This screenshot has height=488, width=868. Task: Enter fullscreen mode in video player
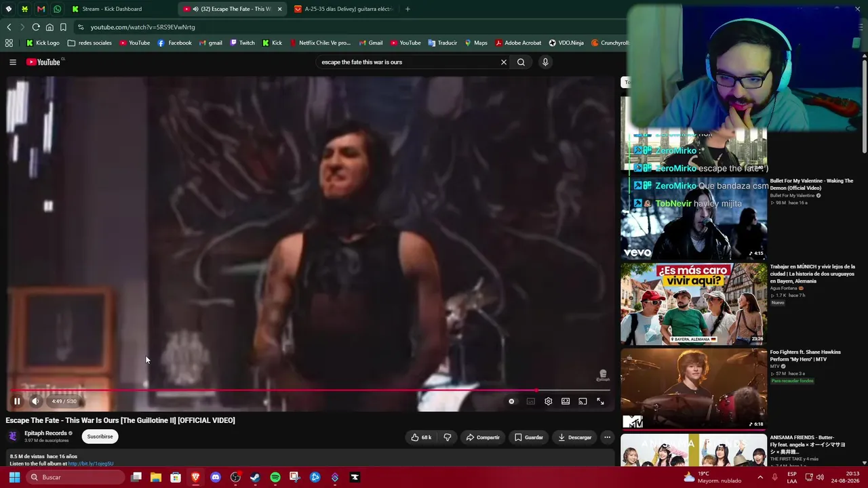[x=600, y=401]
